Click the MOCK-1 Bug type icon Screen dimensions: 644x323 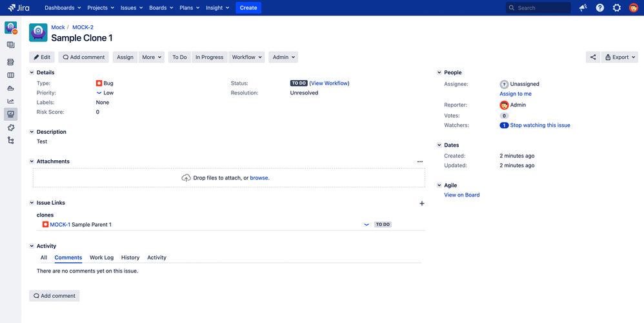(46, 224)
